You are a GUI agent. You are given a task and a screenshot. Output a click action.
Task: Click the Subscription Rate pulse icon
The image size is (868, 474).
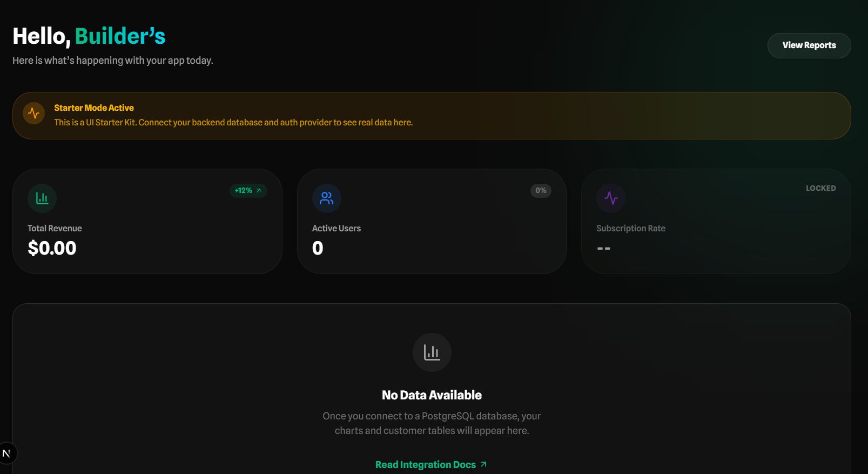click(611, 198)
